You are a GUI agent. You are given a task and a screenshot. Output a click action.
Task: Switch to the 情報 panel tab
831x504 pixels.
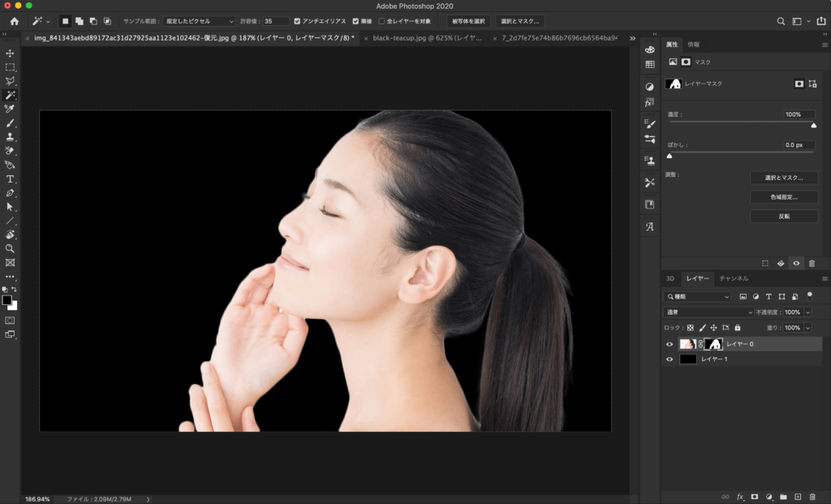pos(693,45)
